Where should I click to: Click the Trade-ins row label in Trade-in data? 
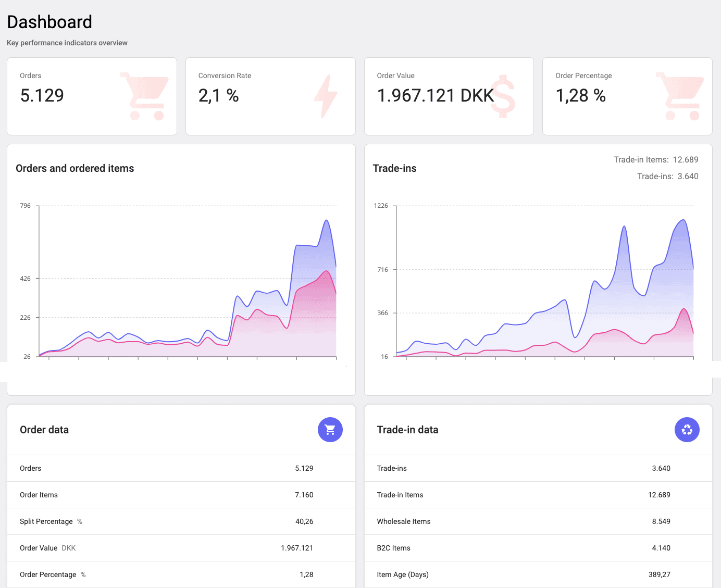pyautogui.click(x=392, y=468)
